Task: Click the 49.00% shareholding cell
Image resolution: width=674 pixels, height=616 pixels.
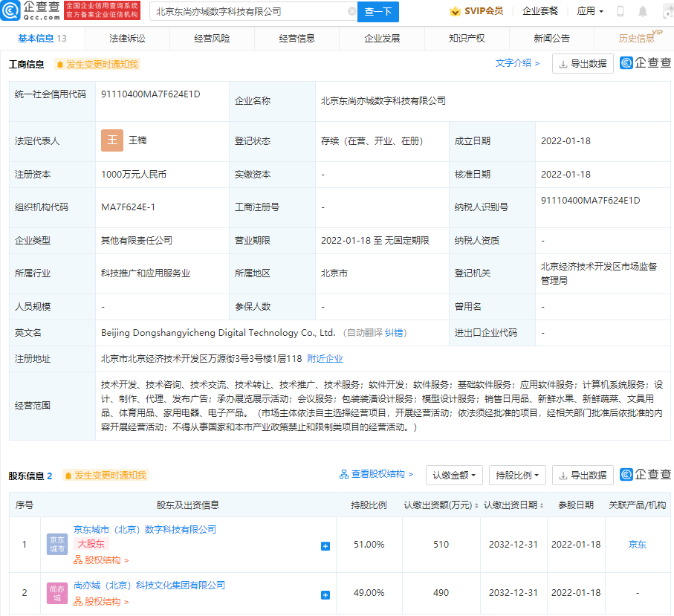Action: (369, 593)
